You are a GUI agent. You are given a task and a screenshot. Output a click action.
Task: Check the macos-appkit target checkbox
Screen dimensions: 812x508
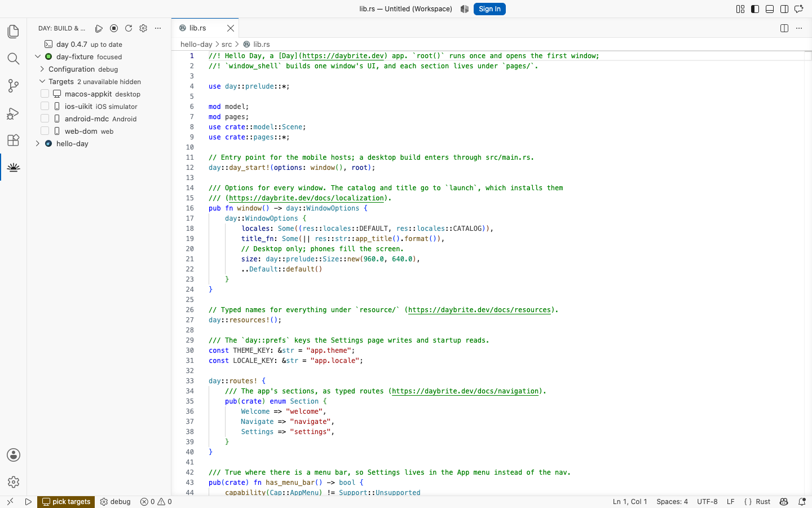coord(45,94)
